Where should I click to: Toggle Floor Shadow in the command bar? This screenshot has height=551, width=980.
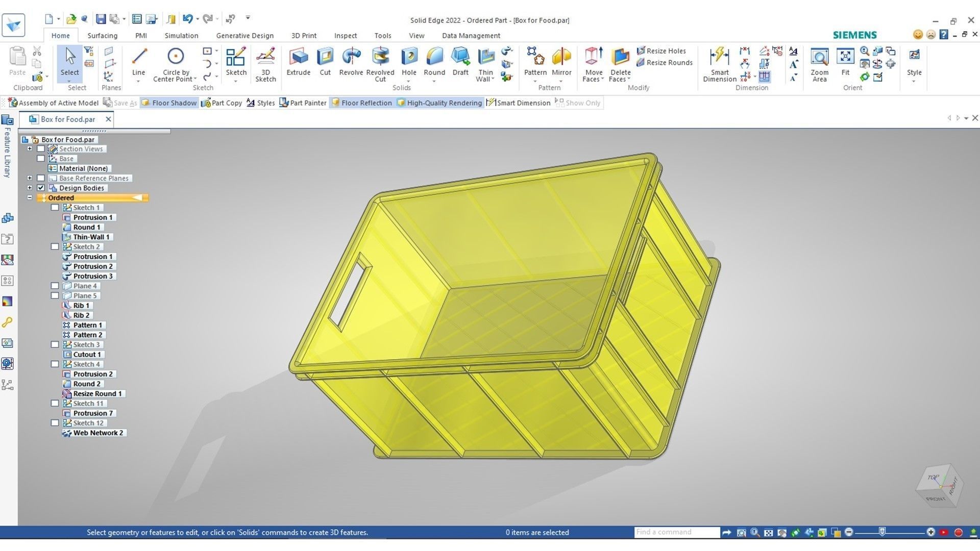point(169,103)
